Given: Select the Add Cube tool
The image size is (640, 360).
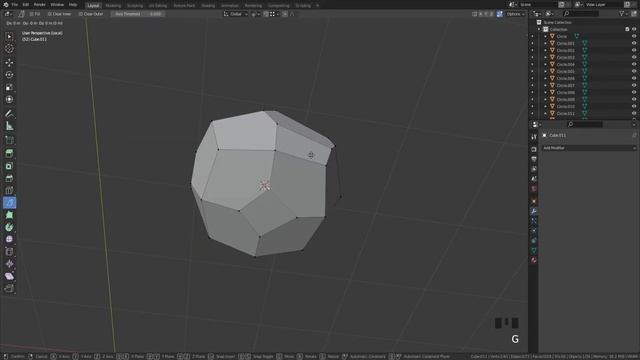Looking at the screenshot, I should (x=9, y=140).
